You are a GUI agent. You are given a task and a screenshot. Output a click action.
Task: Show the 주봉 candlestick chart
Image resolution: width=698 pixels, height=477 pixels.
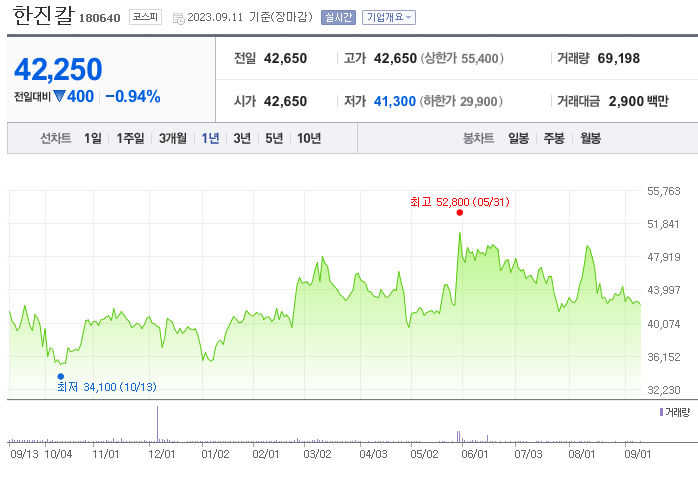pos(554,138)
